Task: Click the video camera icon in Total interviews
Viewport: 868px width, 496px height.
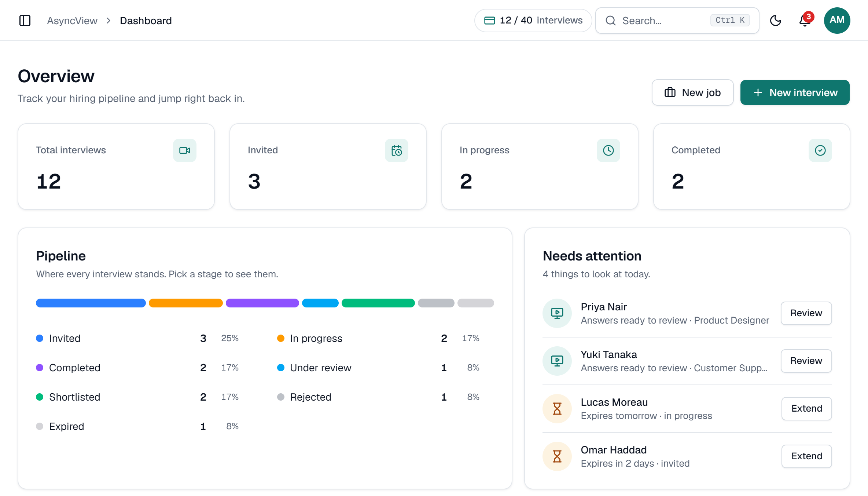Action: point(185,150)
